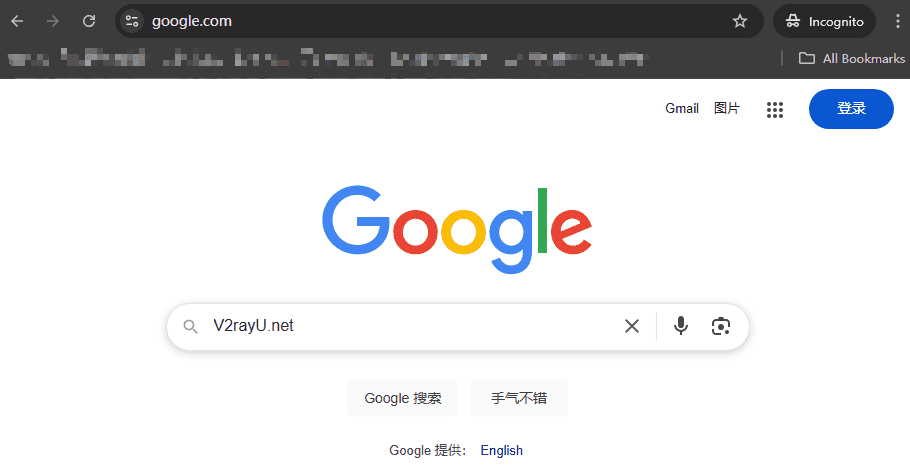Image resolution: width=910 pixels, height=476 pixels.
Task: Reload the page with the refresh icon
Action: point(89,21)
